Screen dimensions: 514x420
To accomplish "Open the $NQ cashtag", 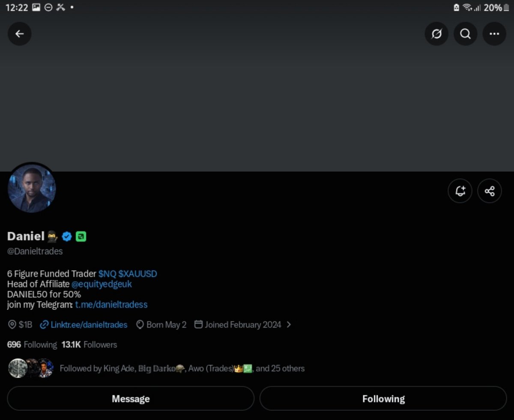I will pyautogui.click(x=107, y=273).
